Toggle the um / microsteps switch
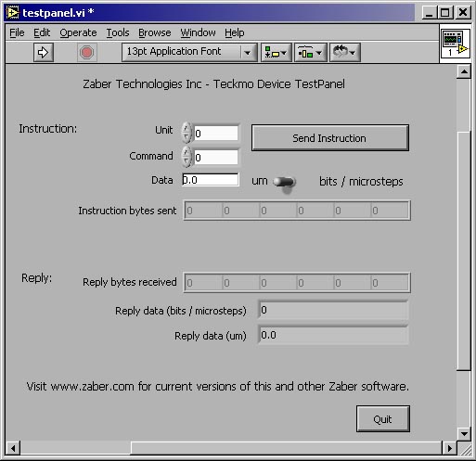The height and width of the screenshot is (461, 476). tap(285, 182)
